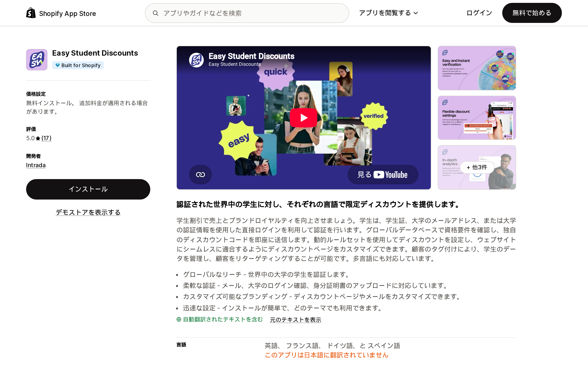Open the アプリを閲覧する dropdown menu
588x368 pixels.
[x=388, y=13]
